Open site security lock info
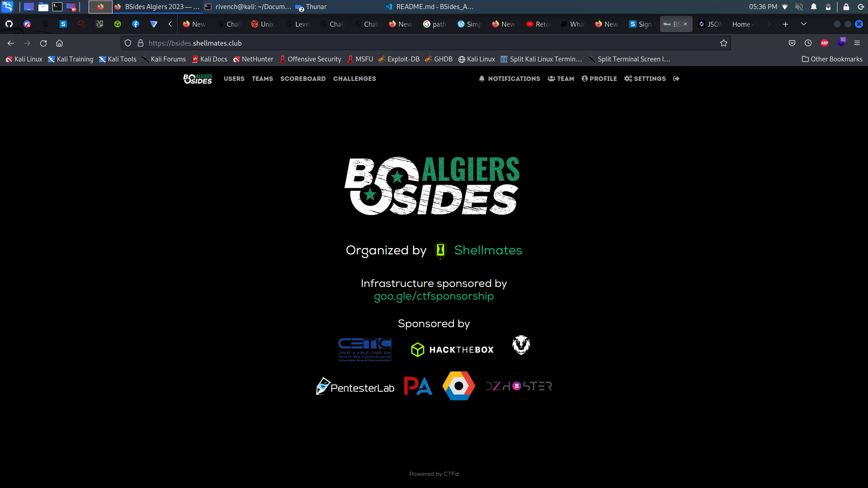Image resolution: width=868 pixels, height=488 pixels. pos(141,43)
